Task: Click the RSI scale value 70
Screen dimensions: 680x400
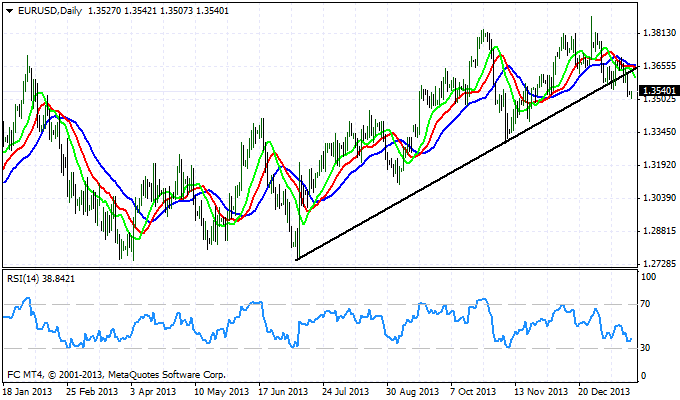Action: click(645, 304)
